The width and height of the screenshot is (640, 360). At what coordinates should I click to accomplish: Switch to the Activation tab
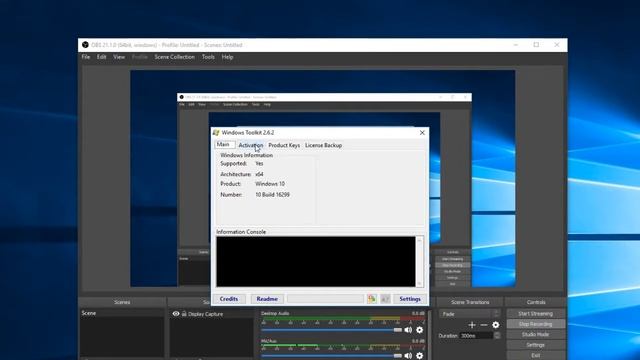[251, 145]
